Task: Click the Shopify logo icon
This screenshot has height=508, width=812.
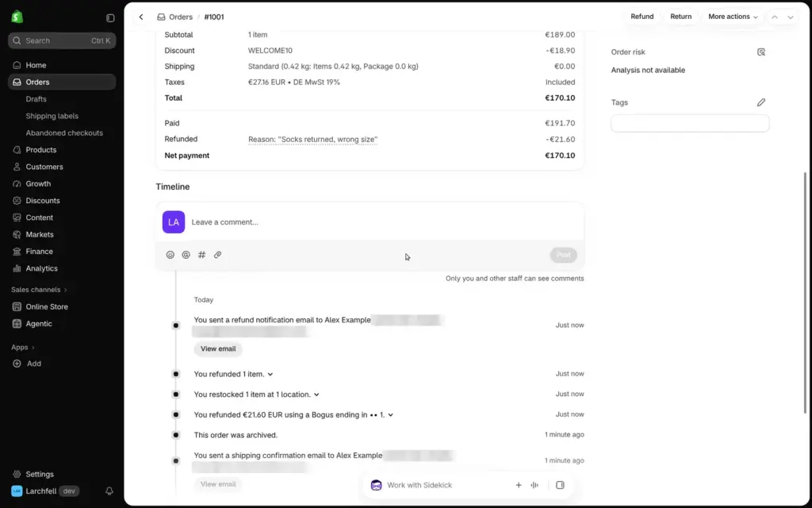Action: (x=17, y=17)
